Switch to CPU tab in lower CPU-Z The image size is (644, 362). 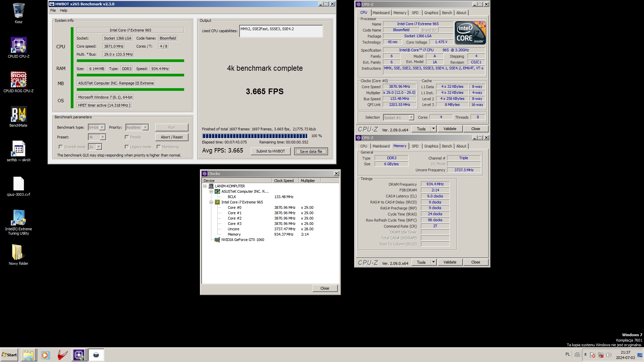[364, 146]
